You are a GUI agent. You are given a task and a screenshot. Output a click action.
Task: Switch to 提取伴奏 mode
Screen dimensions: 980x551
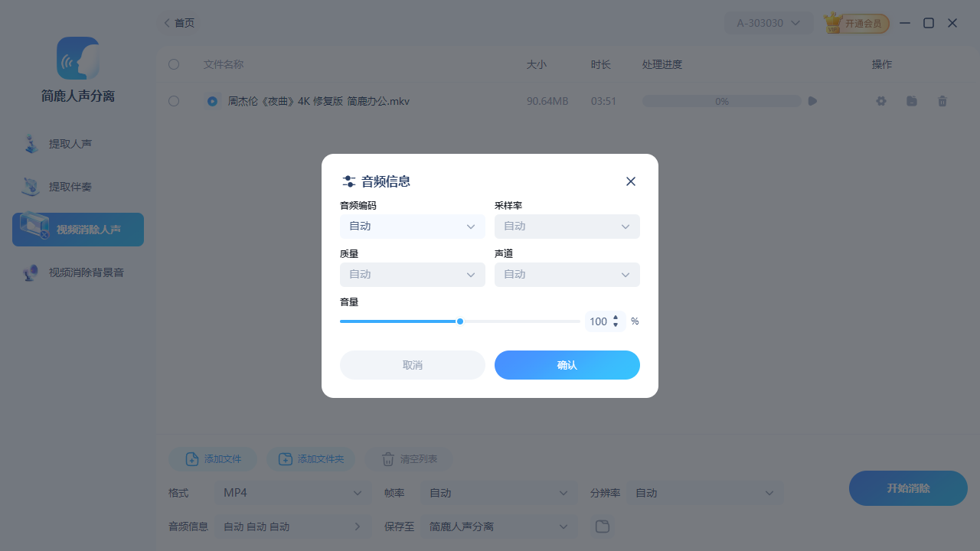(x=78, y=187)
